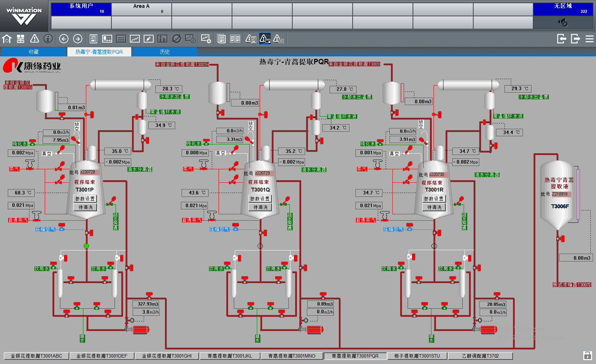Switch to the 收藏 tab
This screenshot has height=364, width=596.
pos(34,52)
